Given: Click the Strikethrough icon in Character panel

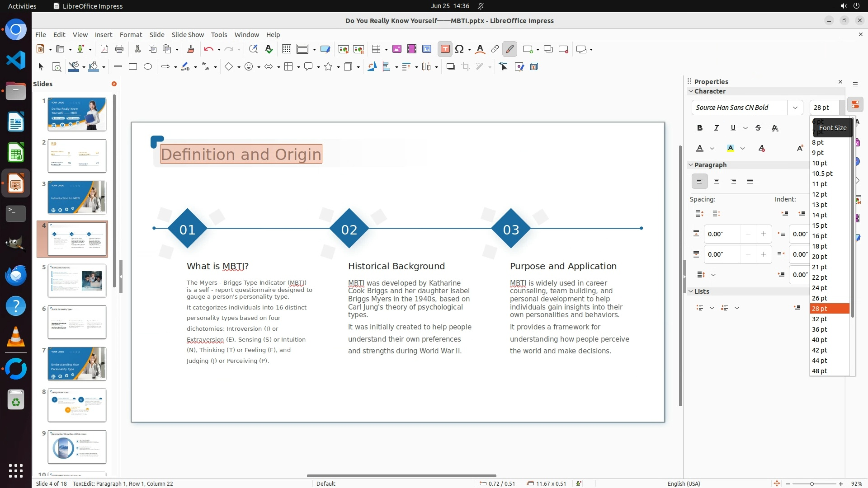Looking at the screenshot, I should pos(758,128).
